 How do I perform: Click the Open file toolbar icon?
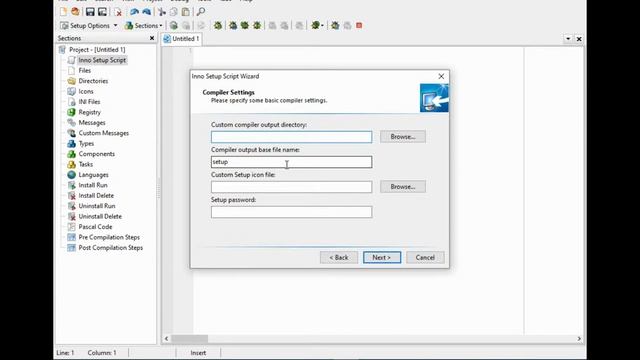point(76,12)
